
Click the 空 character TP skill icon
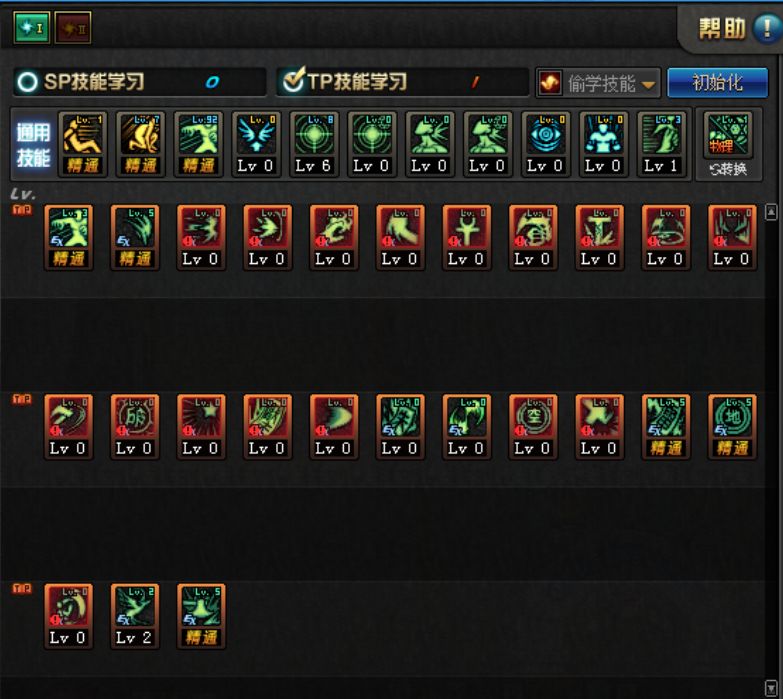pyautogui.click(x=533, y=427)
